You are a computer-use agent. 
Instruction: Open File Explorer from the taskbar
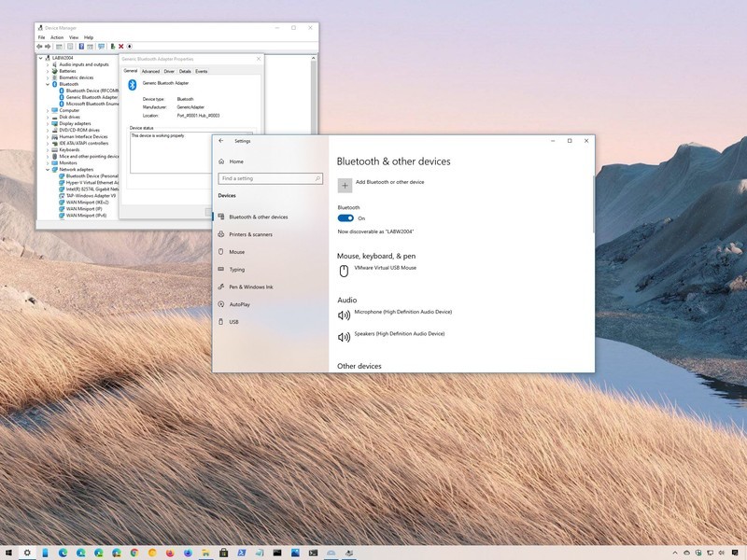(x=205, y=553)
